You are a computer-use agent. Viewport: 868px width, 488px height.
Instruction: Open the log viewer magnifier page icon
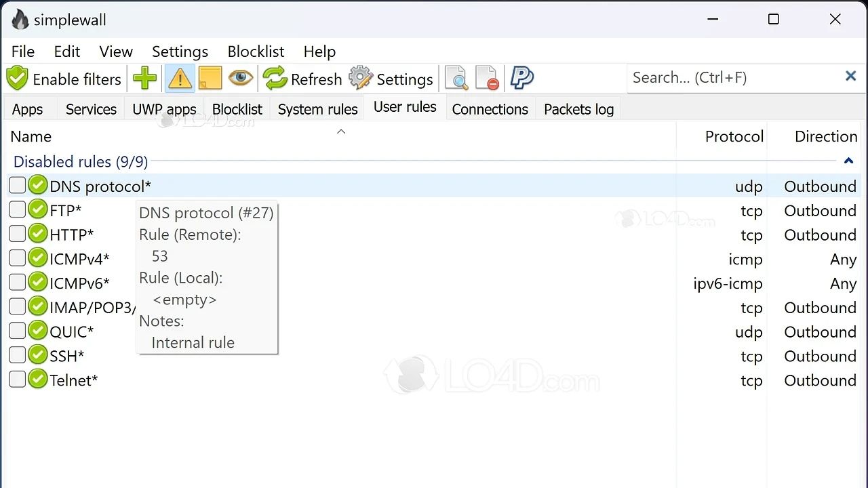456,79
